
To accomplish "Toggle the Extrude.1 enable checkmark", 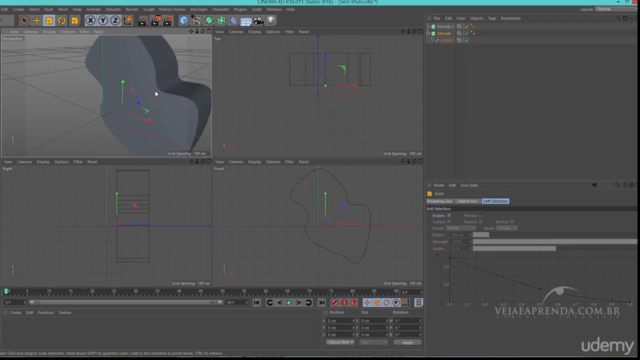I will pyautogui.click(x=467, y=27).
